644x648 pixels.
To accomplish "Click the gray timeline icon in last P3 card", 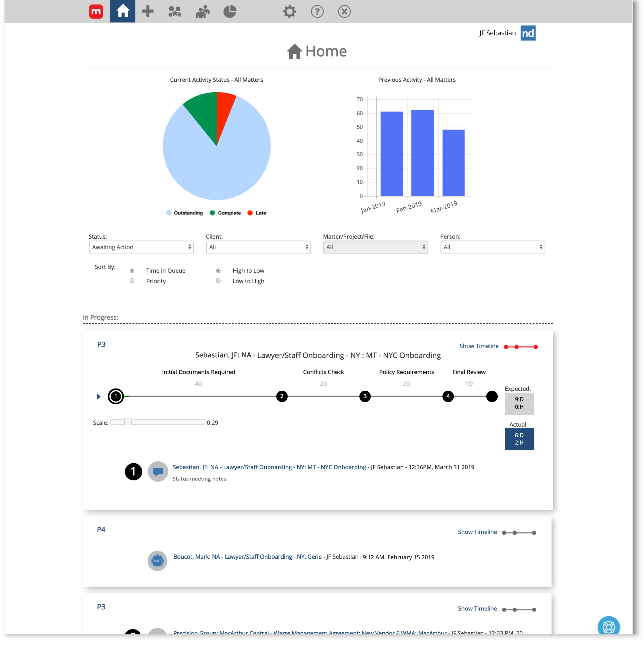I will (519, 609).
